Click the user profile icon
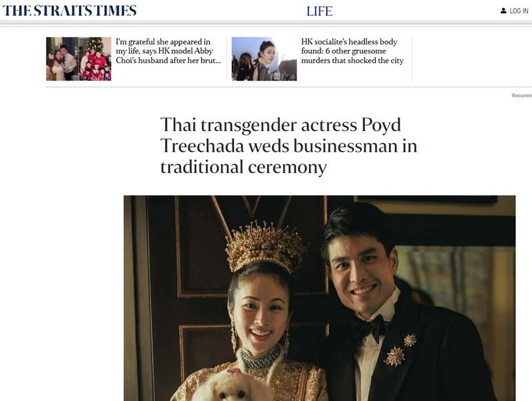The image size is (532, 401). point(503,11)
